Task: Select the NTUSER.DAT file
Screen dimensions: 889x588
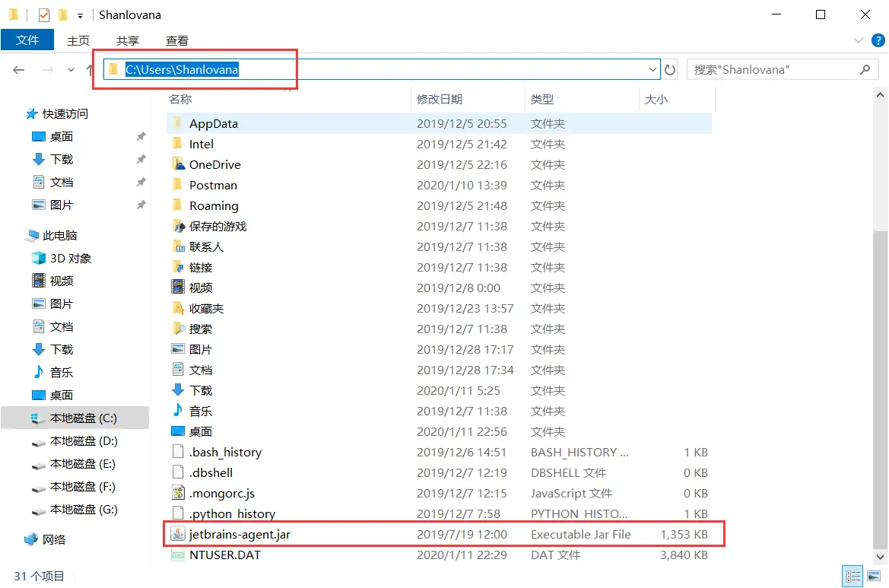Action: pos(225,555)
